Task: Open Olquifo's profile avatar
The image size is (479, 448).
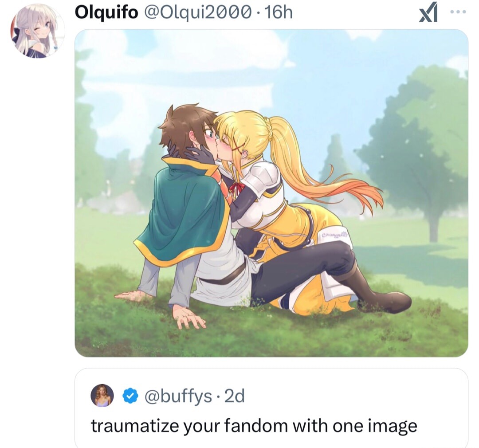Action: coord(38,31)
